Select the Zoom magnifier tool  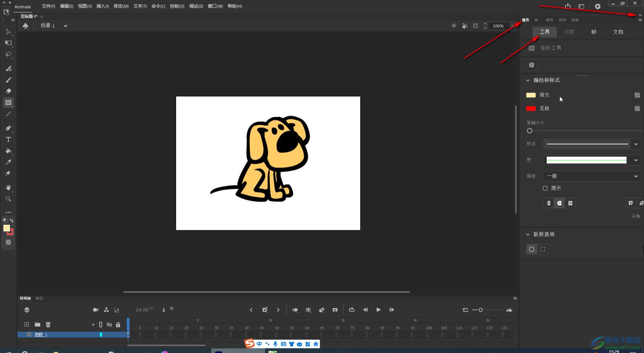pos(8,199)
